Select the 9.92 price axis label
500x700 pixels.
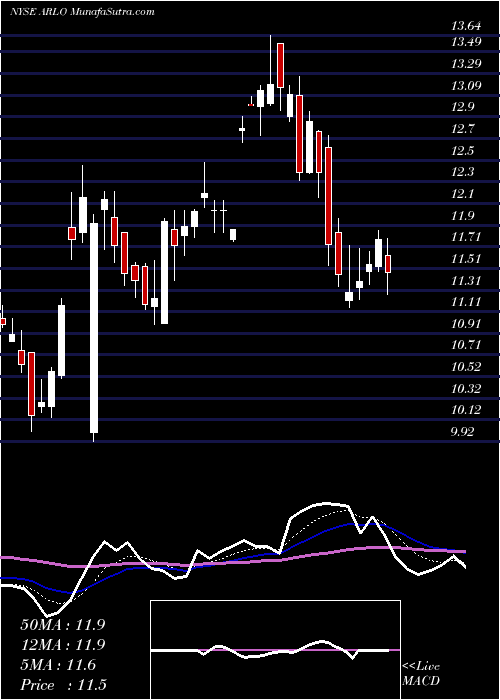click(x=464, y=432)
